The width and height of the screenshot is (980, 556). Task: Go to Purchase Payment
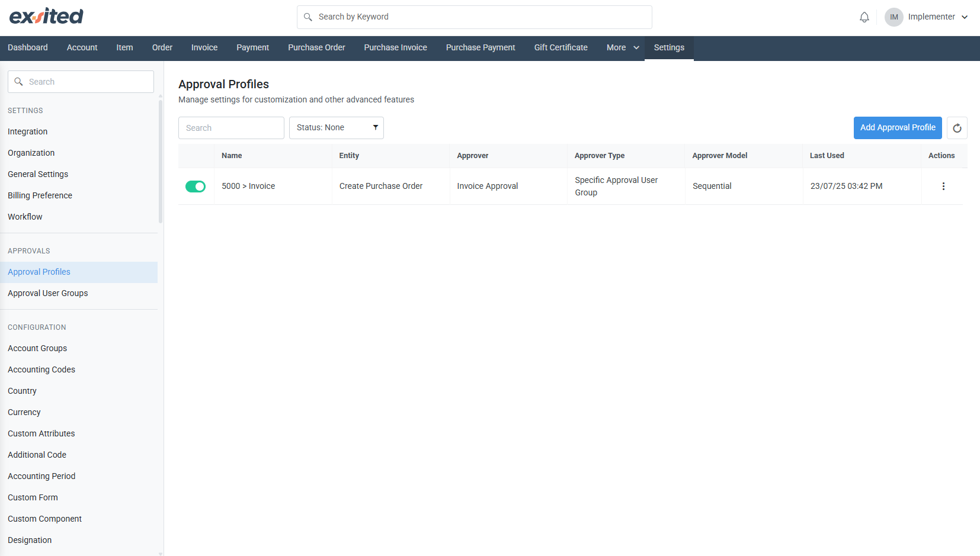481,48
